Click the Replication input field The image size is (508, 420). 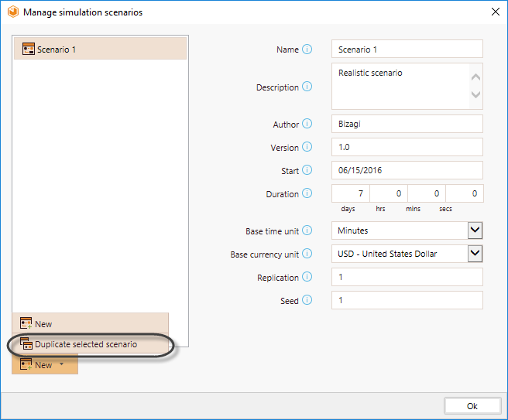click(x=407, y=277)
